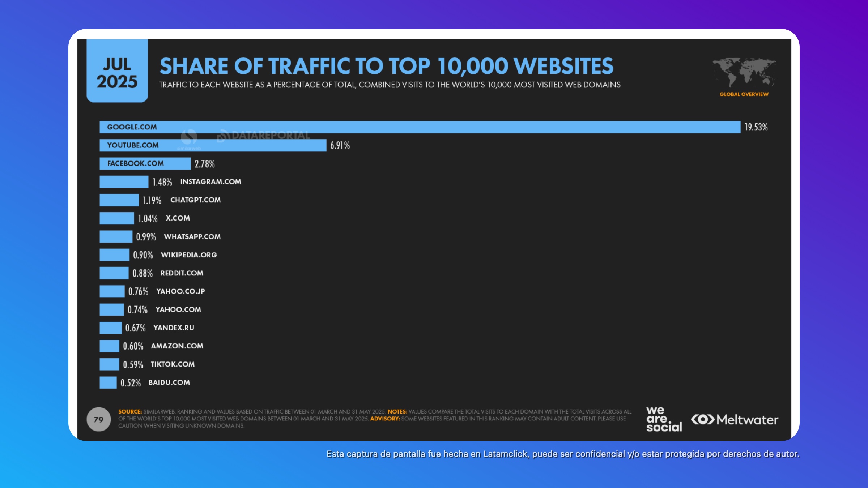This screenshot has height=488, width=868.
Task: Click the chart title heading
Action: tap(386, 66)
